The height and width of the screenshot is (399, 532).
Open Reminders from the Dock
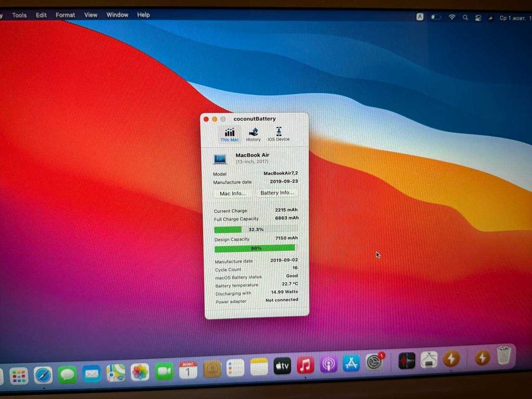pos(235,368)
